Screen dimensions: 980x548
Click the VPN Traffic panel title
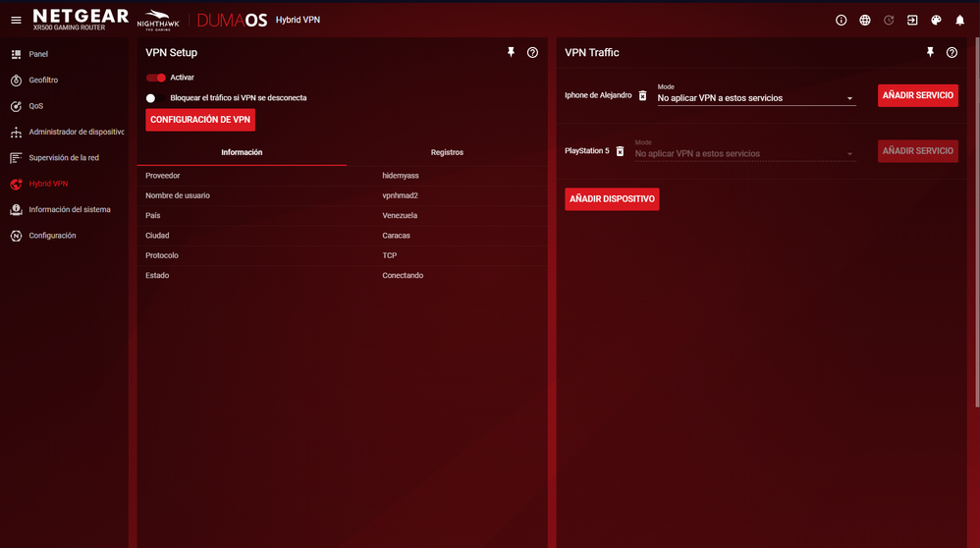(x=592, y=52)
